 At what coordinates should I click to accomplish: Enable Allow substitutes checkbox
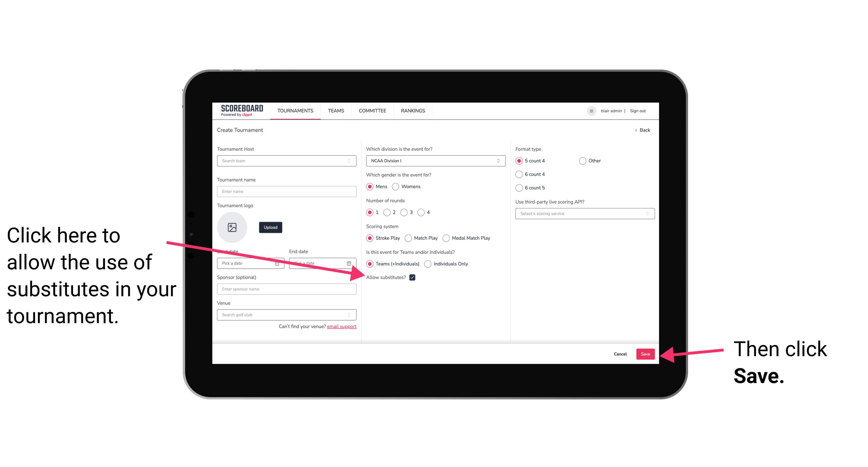click(413, 277)
